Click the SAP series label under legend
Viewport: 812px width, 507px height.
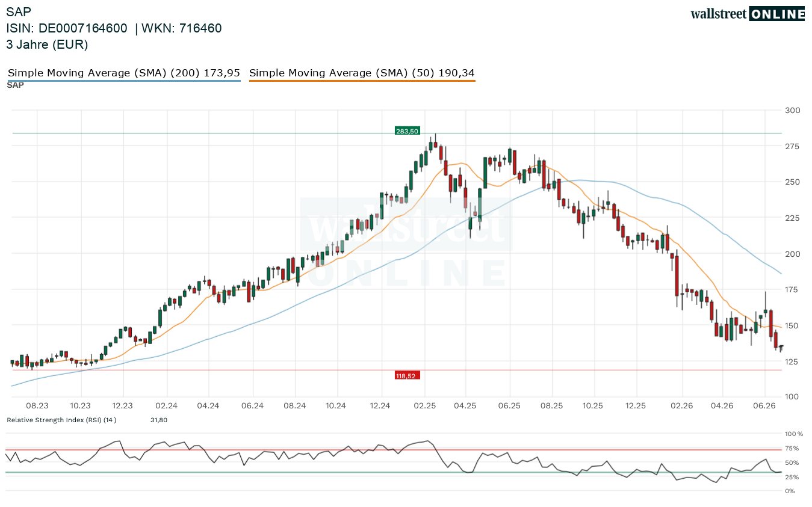pyautogui.click(x=15, y=85)
